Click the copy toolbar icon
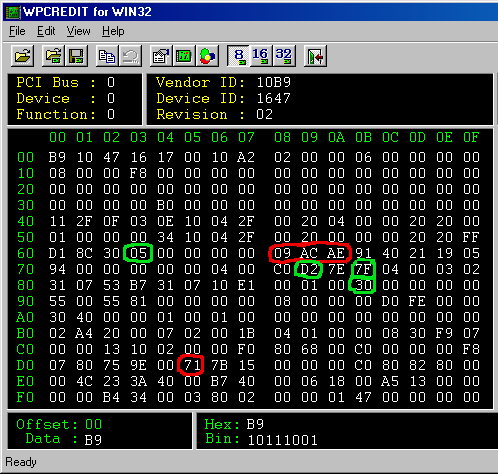Screen dimensions: 498x474 click(107, 56)
